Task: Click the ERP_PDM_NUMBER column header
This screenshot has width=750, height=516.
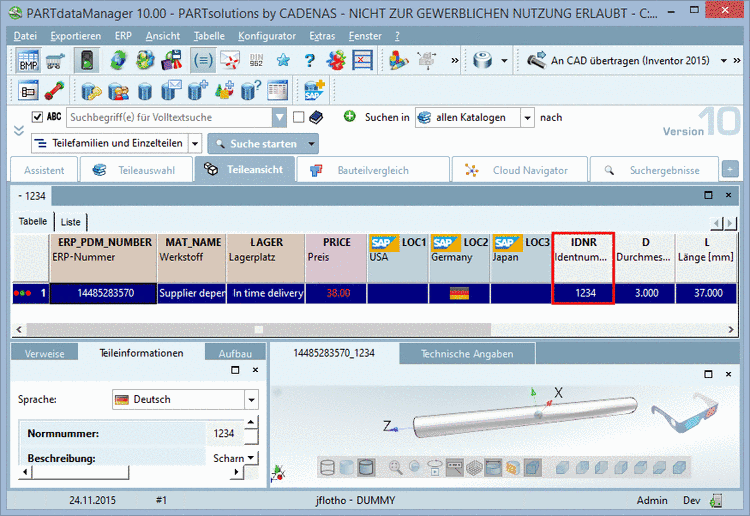Action: point(103,257)
